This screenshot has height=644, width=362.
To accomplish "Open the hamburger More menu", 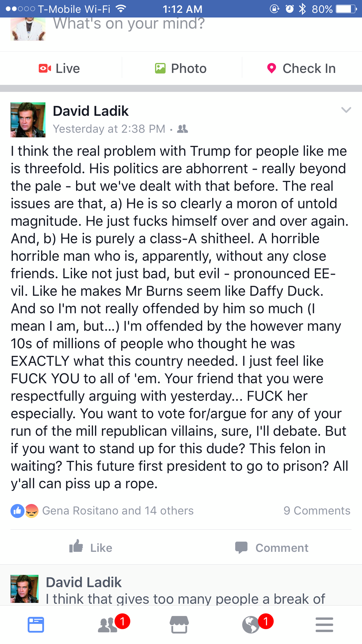I will tap(324, 625).
